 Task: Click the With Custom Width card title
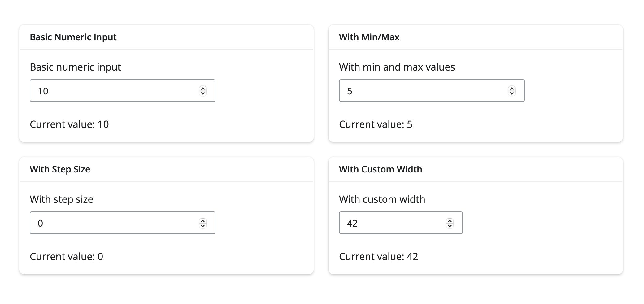point(381,169)
